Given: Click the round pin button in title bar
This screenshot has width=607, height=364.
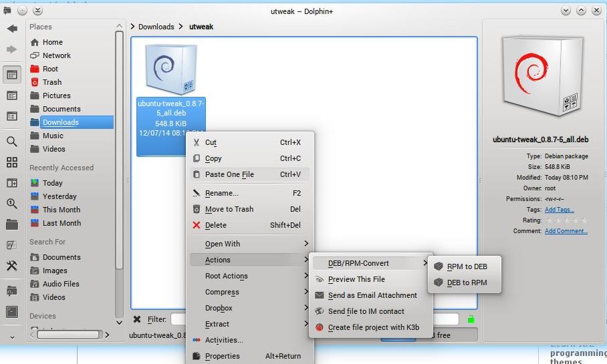Looking at the screenshot, I should [x=23, y=11].
